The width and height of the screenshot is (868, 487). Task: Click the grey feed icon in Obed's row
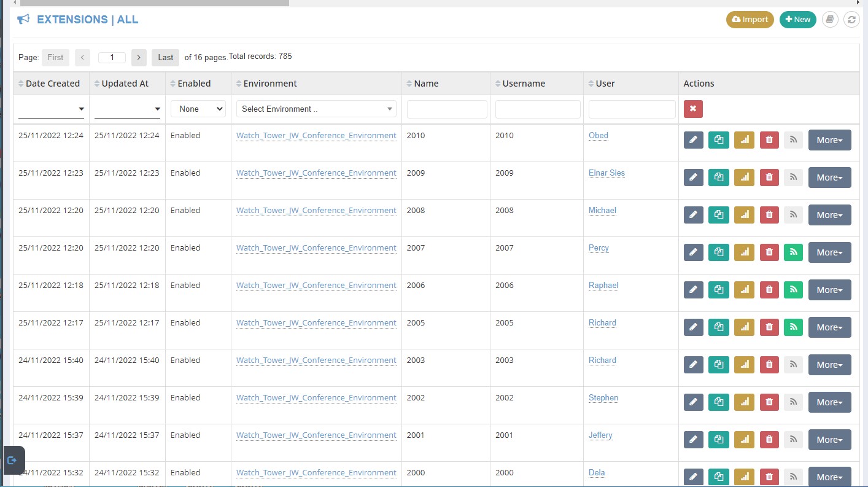[793, 140]
